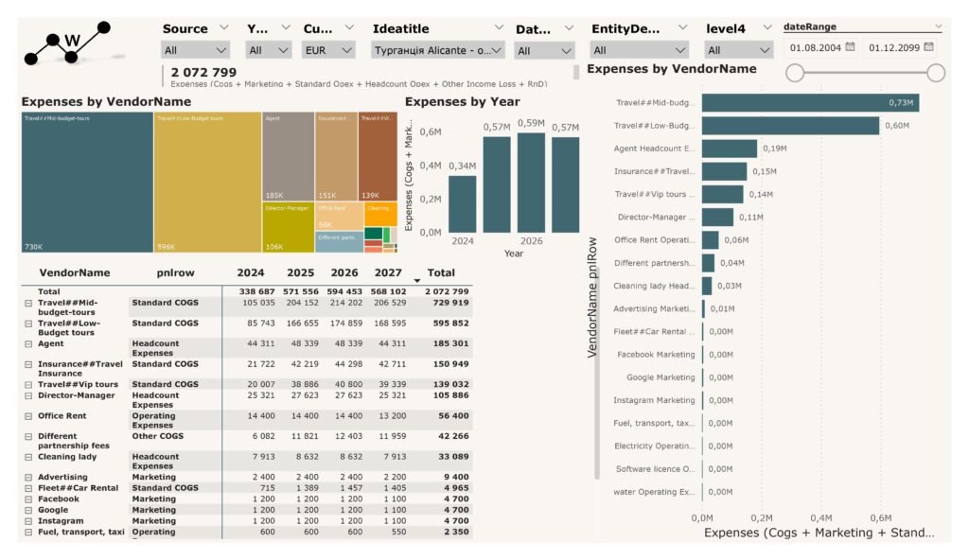Collapse the Agent row in the matrix
Viewport: 969px width, 560px height.
[x=27, y=344]
